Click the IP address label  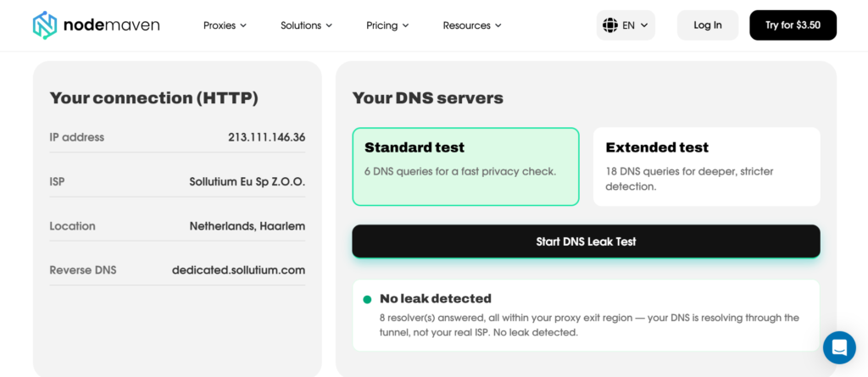coord(77,137)
